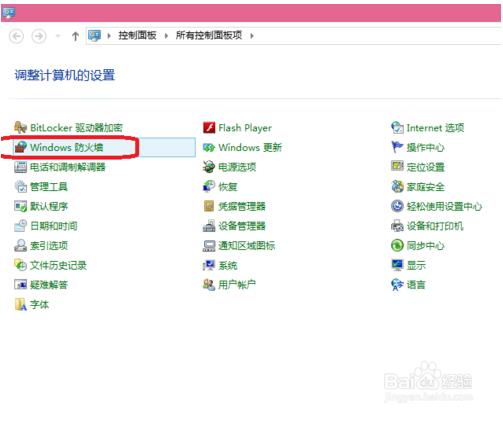Expand chevron after 控制面板 breadcrumb

[166, 35]
